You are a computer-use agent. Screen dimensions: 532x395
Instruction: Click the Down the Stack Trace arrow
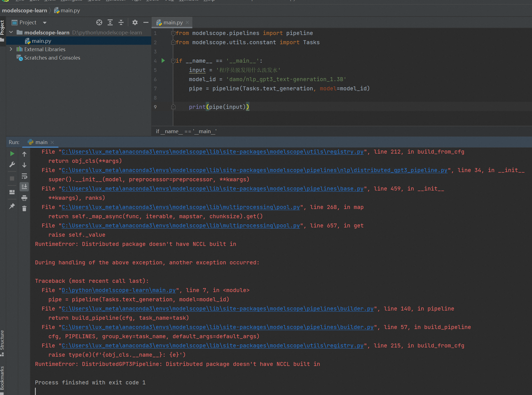click(24, 165)
